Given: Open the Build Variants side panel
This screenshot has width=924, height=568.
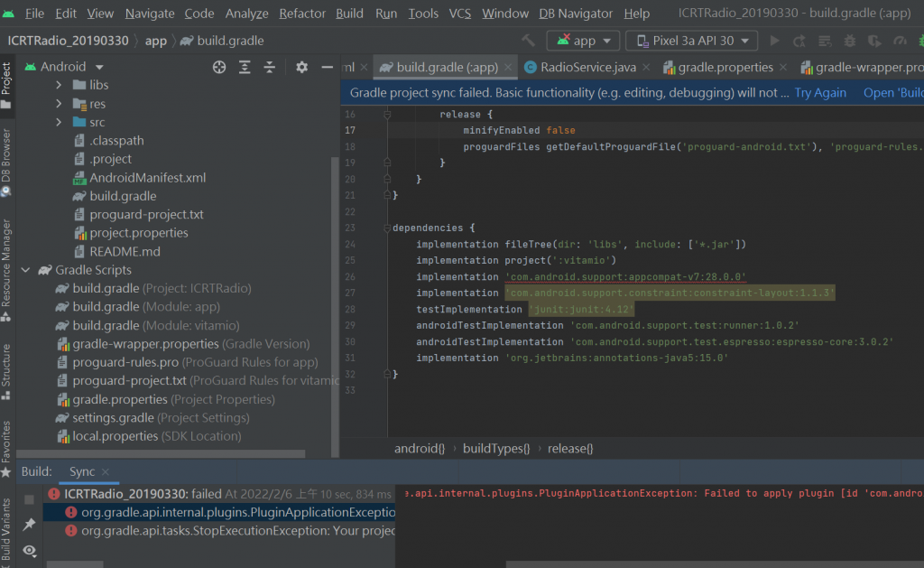Looking at the screenshot, I should (x=6, y=530).
